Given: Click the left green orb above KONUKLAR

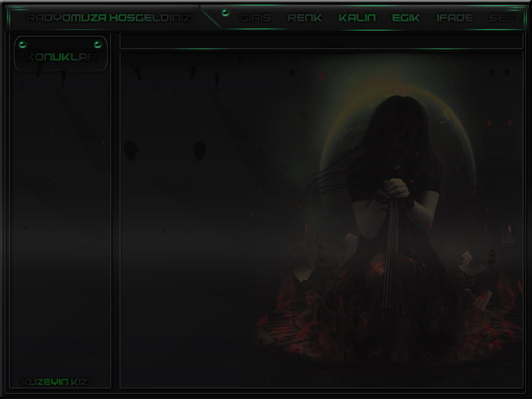Looking at the screenshot, I should 23,44.
